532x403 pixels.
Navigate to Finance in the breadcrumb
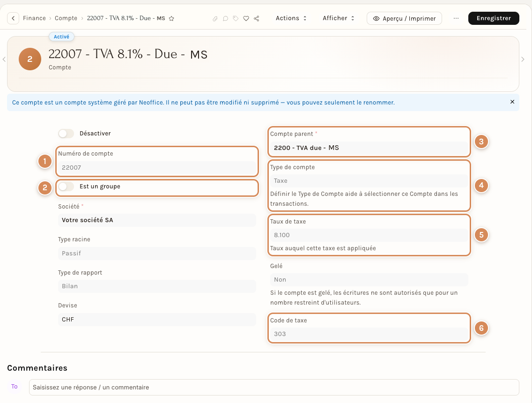point(34,18)
